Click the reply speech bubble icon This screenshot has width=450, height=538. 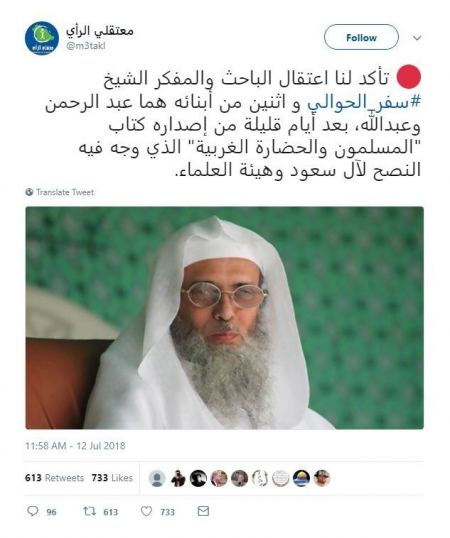(33, 511)
